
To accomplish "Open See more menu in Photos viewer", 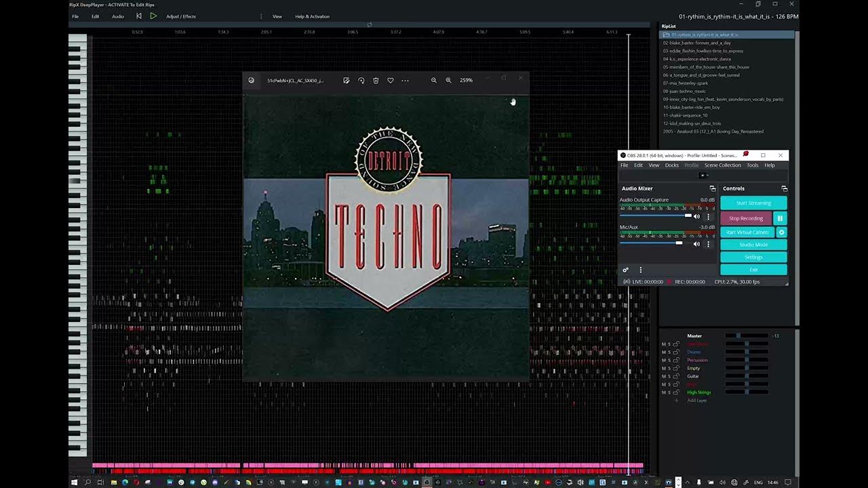I will 406,80.
